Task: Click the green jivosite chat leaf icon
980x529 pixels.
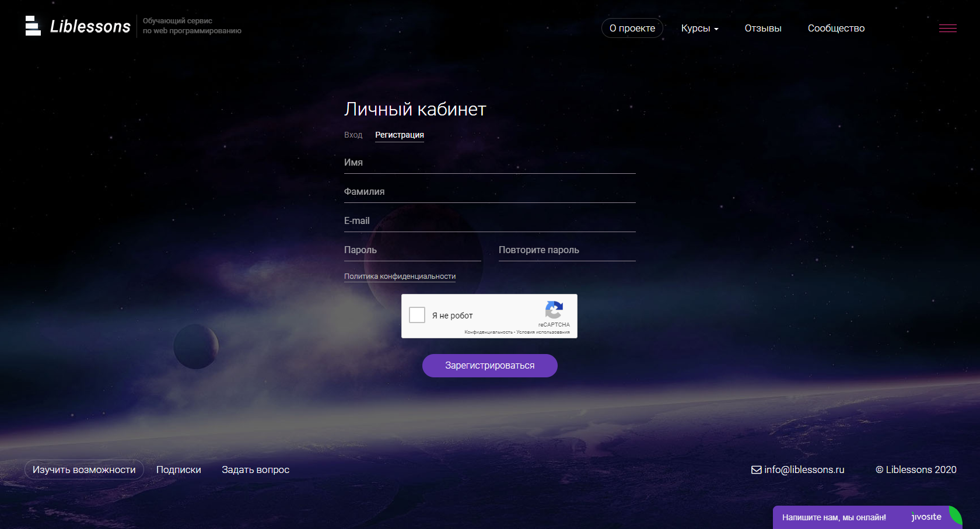Action: (955, 516)
